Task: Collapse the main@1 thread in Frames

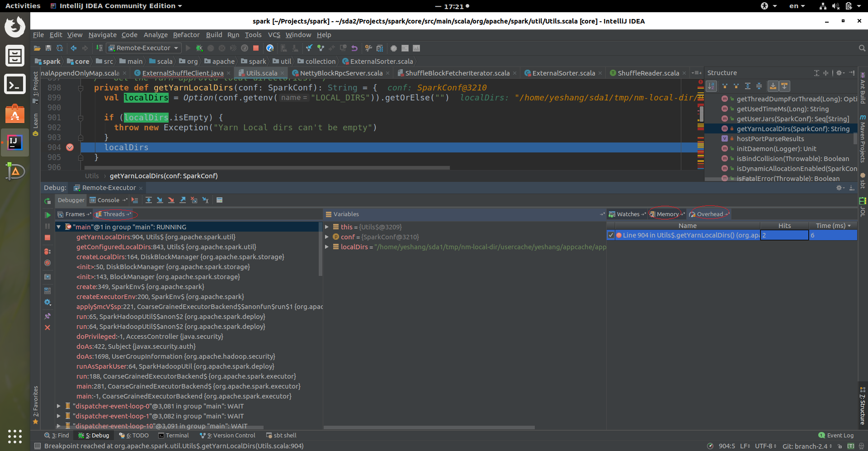Action: tap(59, 227)
